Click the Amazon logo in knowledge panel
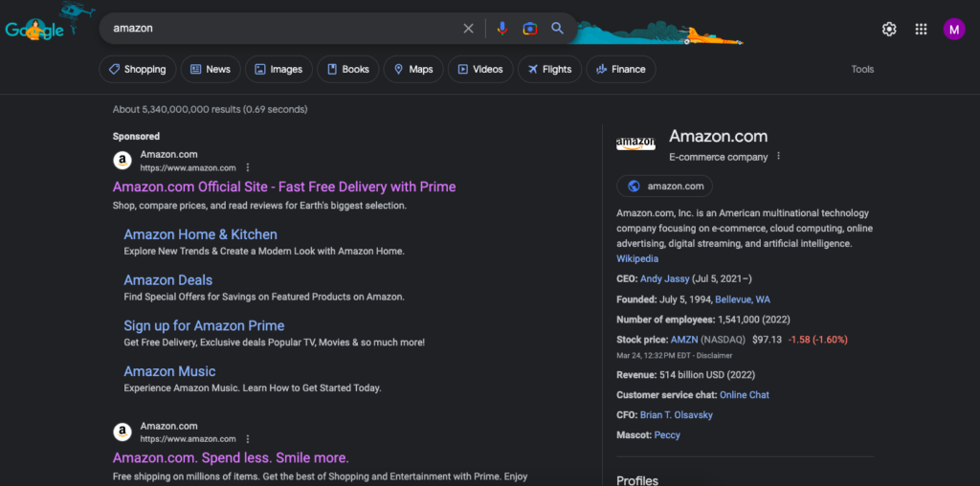 pyautogui.click(x=635, y=144)
